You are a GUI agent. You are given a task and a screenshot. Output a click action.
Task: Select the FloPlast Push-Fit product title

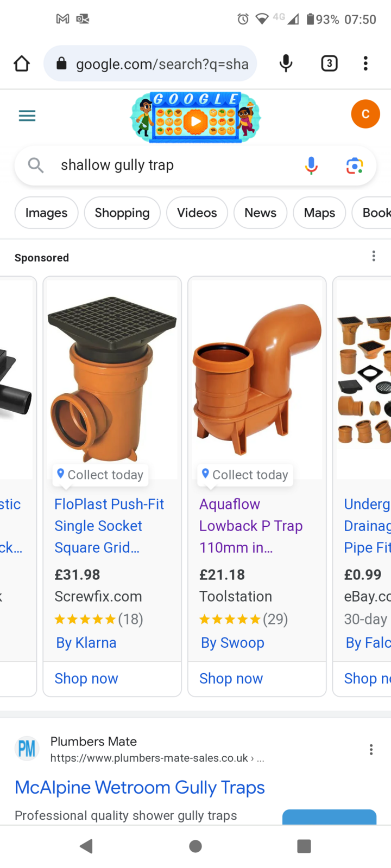[109, 526]
